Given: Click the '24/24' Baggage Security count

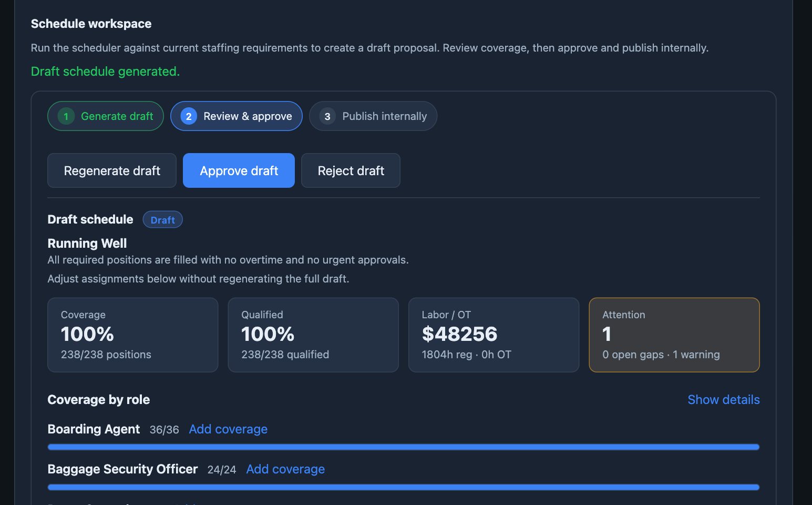Looking at the screenshot, I should coord(222,470).
